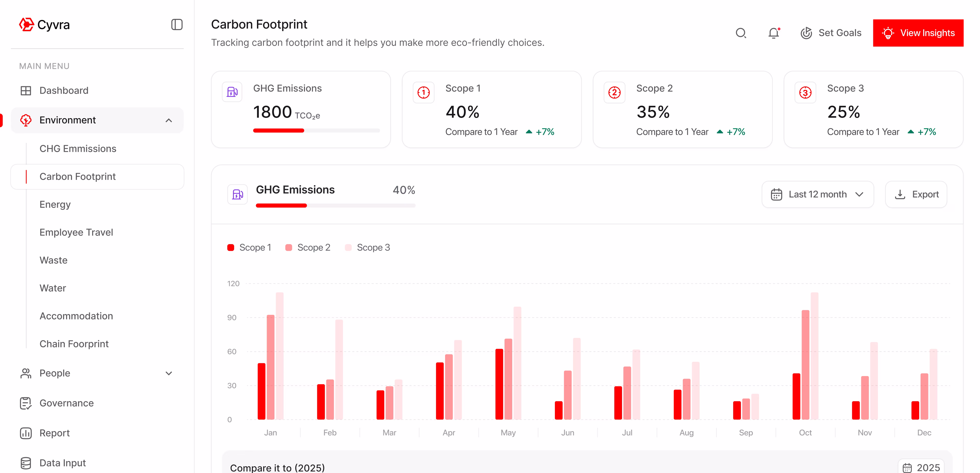Click the Data Input database icon
The width and height of the screenshot is (980, 473).
click(26, 463)
